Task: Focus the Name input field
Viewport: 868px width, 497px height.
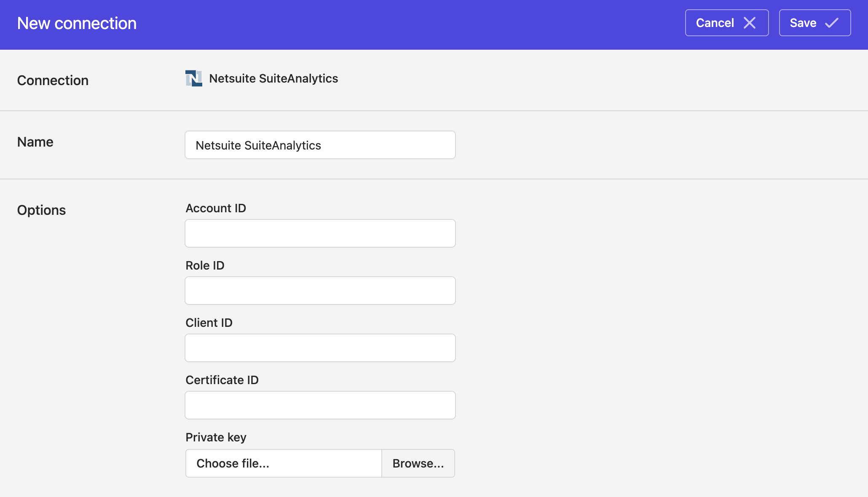Action: (320, 145)
